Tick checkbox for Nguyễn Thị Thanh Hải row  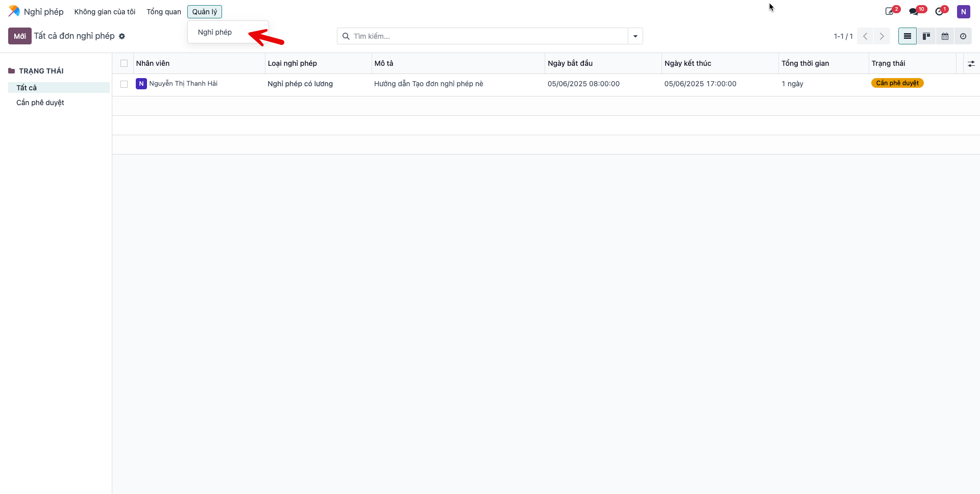click(124, 84)
